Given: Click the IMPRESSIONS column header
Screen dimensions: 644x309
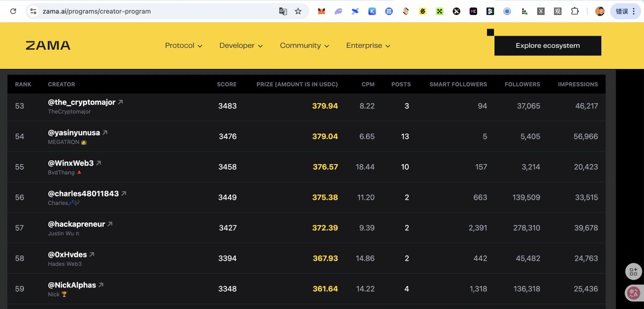Looking at the screenshot, I should [578, 84].
